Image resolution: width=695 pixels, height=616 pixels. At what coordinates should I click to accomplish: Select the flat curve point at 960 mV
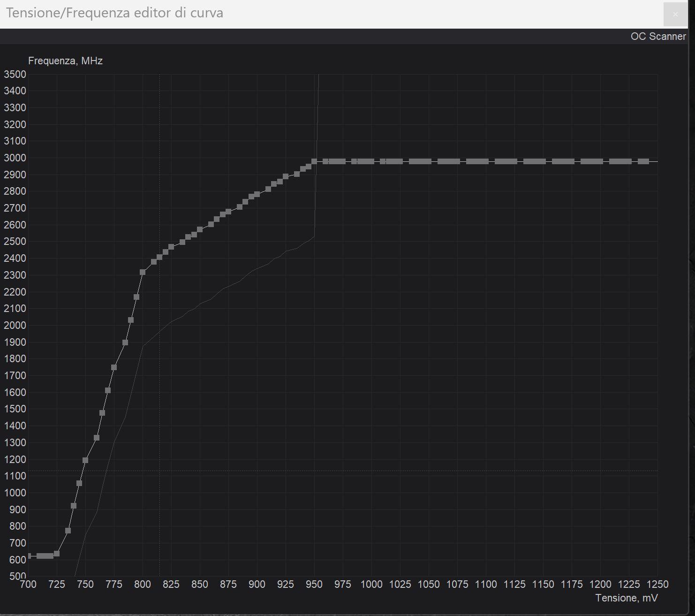click(325, 161)
